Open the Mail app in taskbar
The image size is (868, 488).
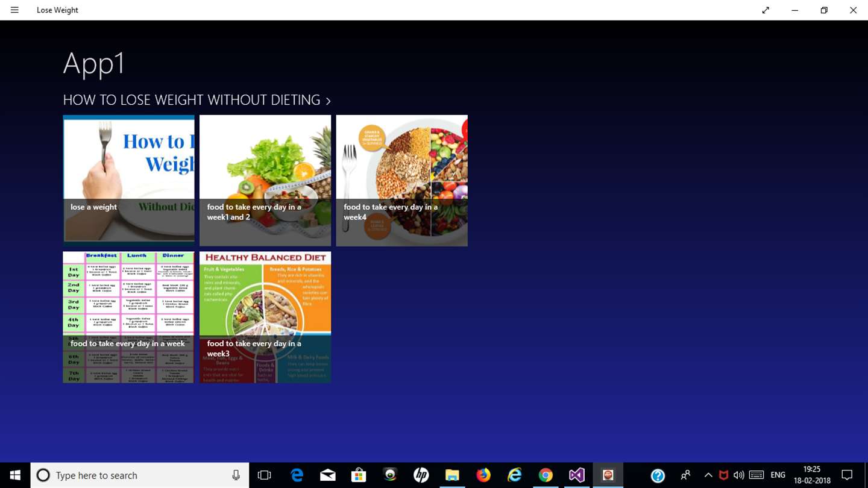(x=328, y=475)
